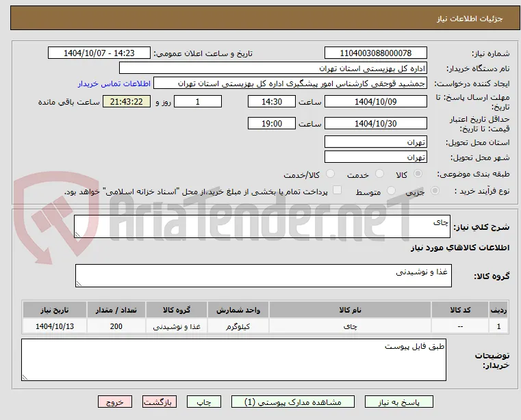The image size is (521, 420).
Task: Click the requester name field جمشید قوجقی
Action: [x=290, y=83]
